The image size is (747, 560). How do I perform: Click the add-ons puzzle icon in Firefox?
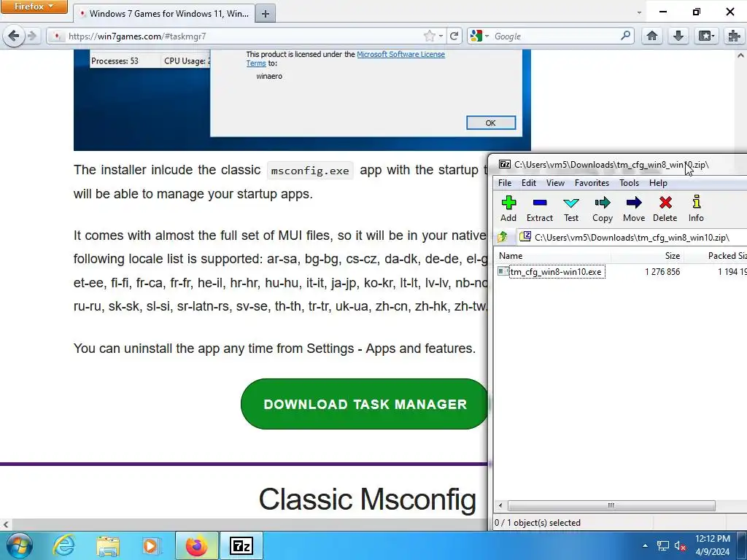click(733, 36)
